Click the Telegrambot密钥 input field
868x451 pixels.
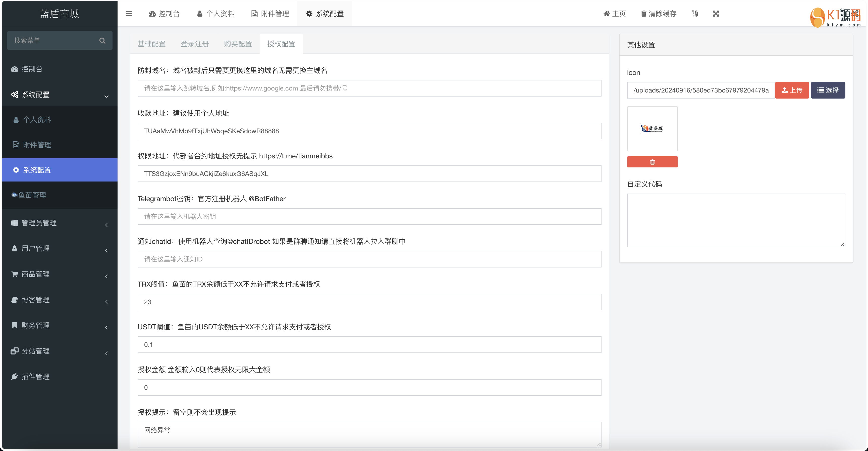[369, 216]
